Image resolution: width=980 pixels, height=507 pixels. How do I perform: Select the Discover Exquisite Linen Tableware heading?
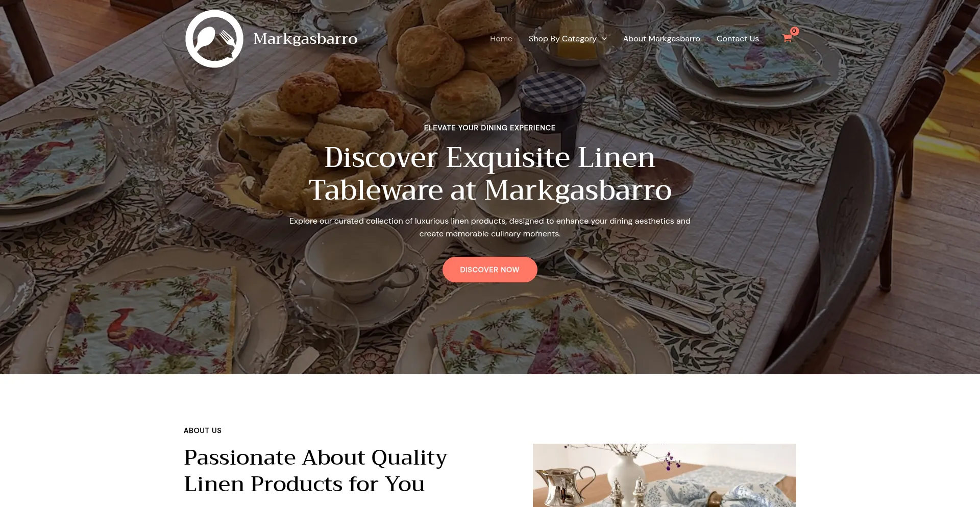coord(490,173)
